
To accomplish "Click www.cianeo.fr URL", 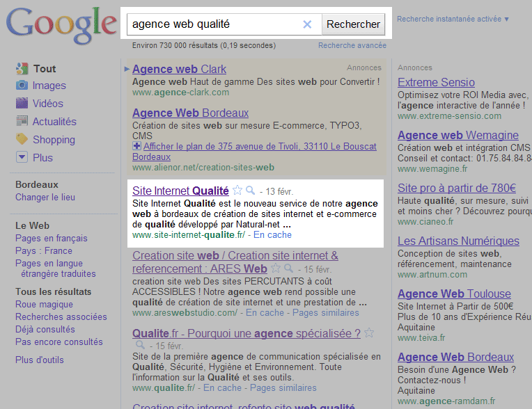I will click(x=425, y=222).
